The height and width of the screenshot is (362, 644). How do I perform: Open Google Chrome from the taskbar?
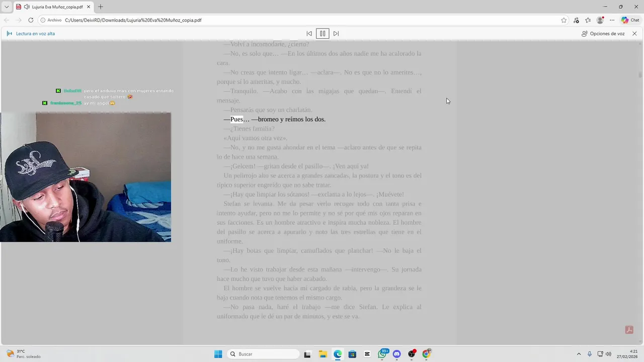pos(426,354)
